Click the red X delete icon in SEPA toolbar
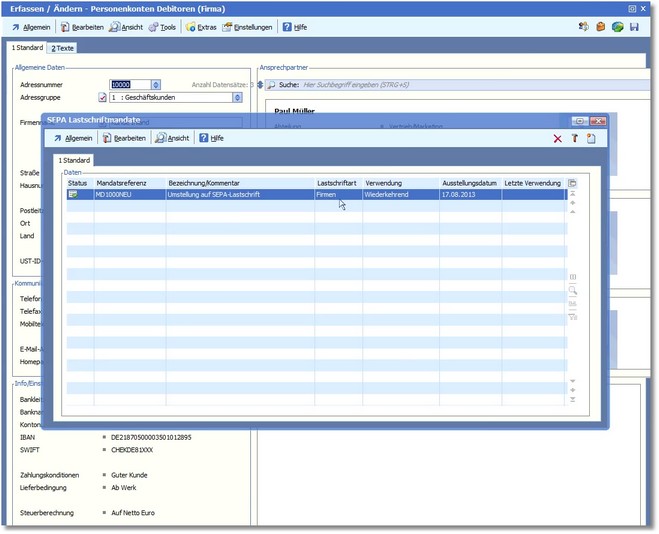659x534 pixels. click(558, 138)
